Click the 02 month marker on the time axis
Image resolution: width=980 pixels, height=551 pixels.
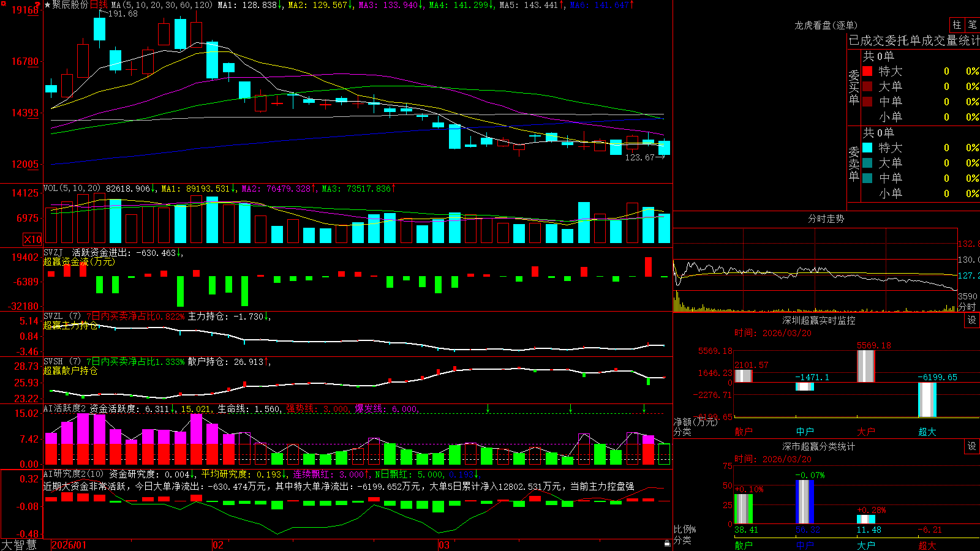pos(218,545)
